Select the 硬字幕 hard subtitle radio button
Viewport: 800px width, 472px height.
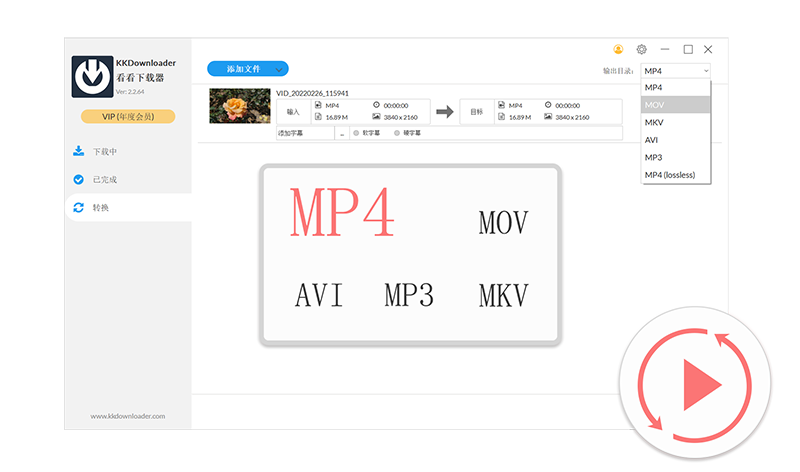point(397,133)
